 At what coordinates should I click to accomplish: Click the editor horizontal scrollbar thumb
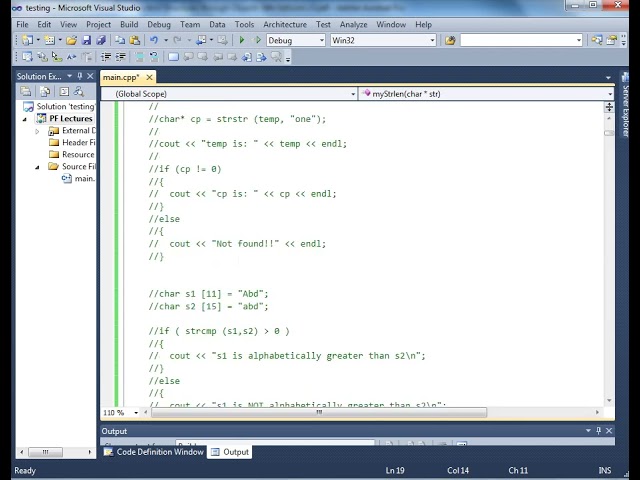[319, 412]
